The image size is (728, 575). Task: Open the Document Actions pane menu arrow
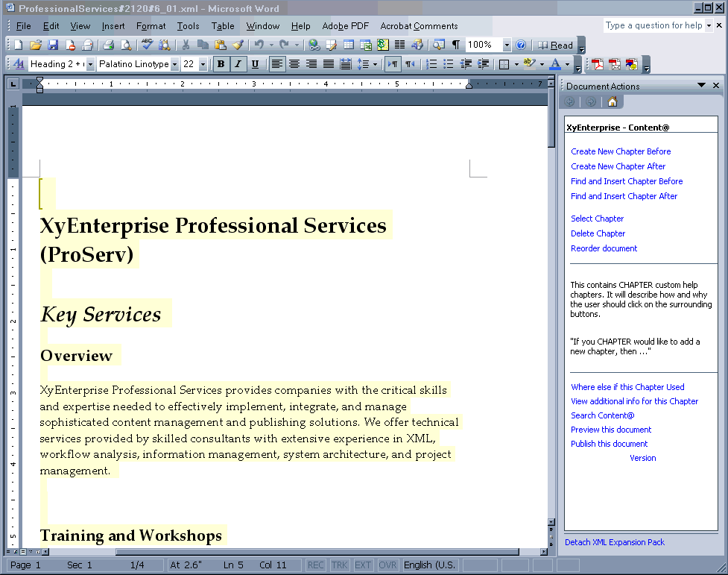[x=701, y=86]
